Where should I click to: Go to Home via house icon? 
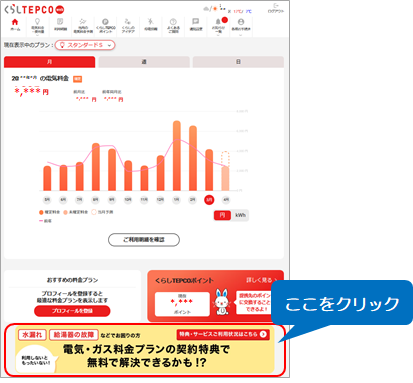15,25
